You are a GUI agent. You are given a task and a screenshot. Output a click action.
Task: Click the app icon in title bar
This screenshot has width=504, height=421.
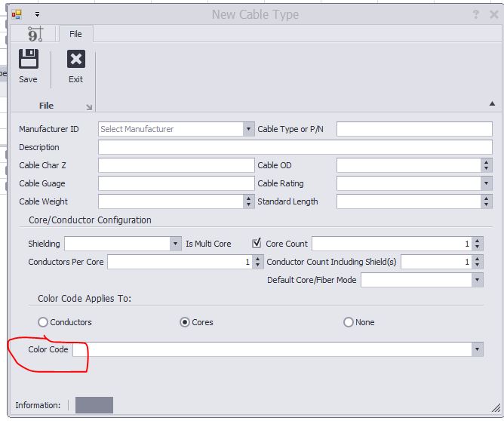pyautogui.click(x=17, y=14)
